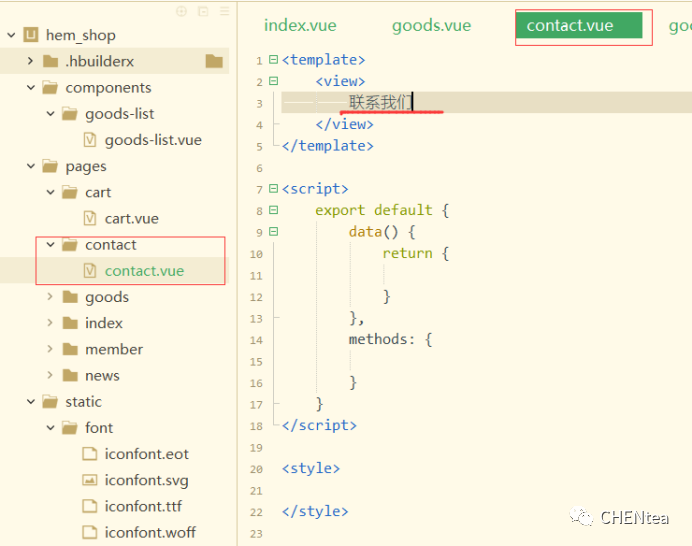Click the closing </script> tag
Viewport: 692px width, 546px height.
[x=319, y=425]
